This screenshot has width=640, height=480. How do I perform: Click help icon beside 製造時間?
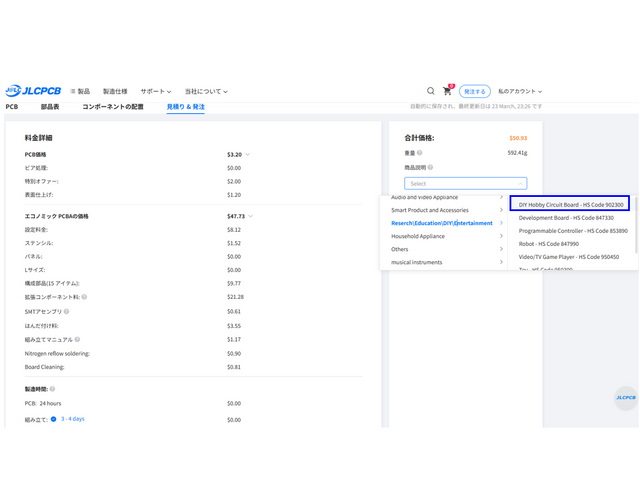pos(52,389)
